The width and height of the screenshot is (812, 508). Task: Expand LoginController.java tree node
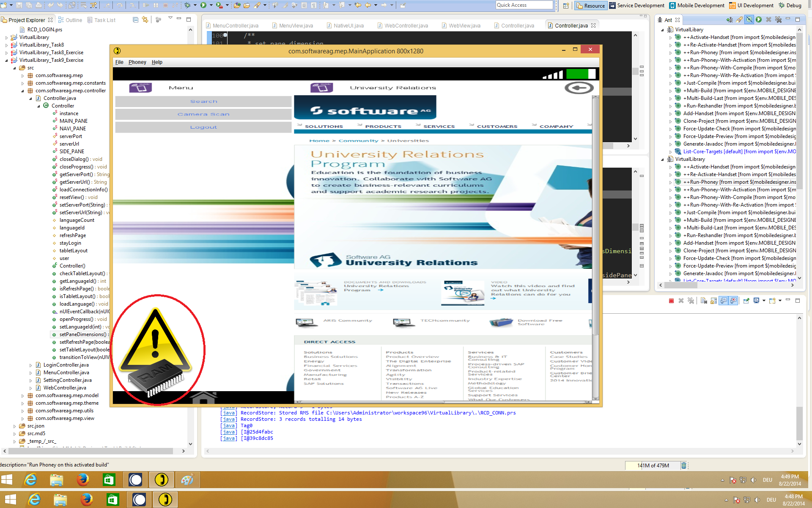tap(30, 365)
